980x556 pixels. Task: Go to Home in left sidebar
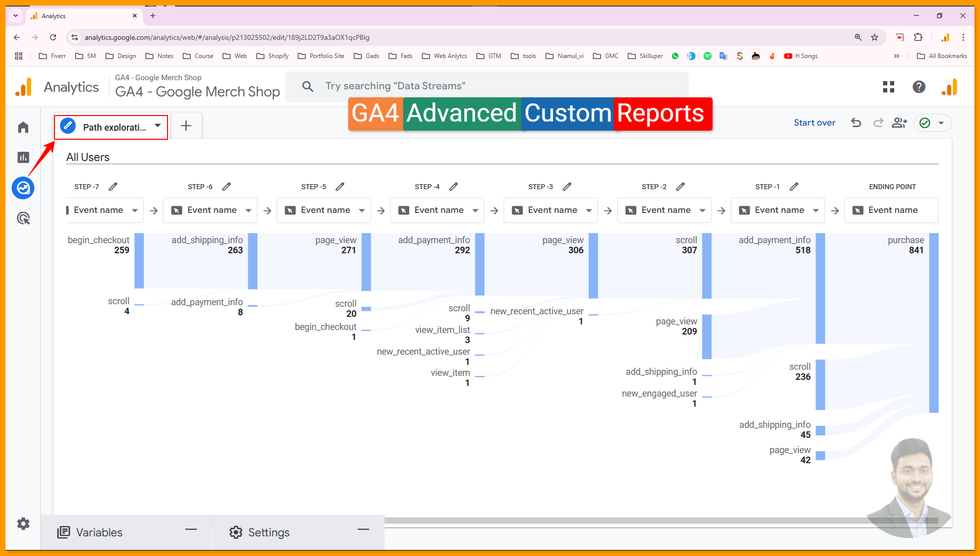(23, 127)
